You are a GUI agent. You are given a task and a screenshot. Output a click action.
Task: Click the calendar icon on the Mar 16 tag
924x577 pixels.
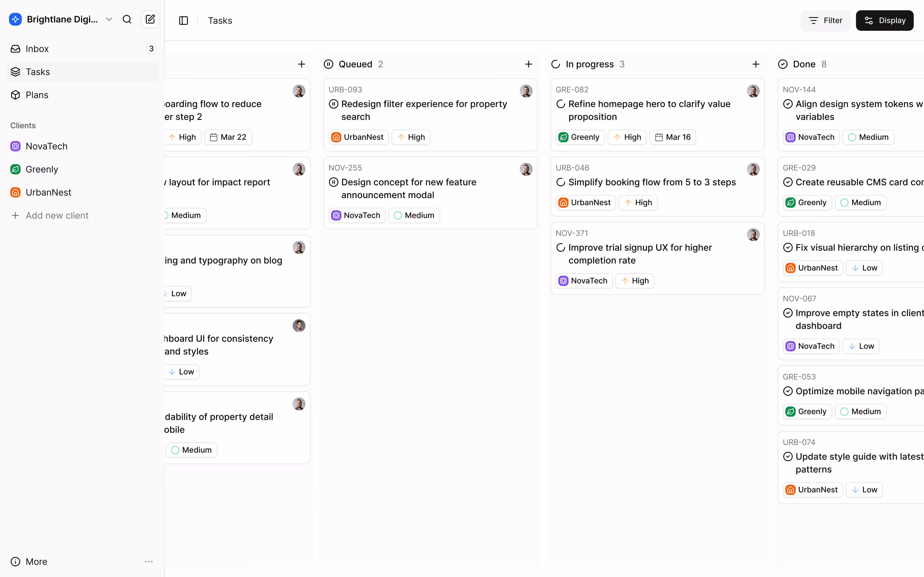(659, 137)
